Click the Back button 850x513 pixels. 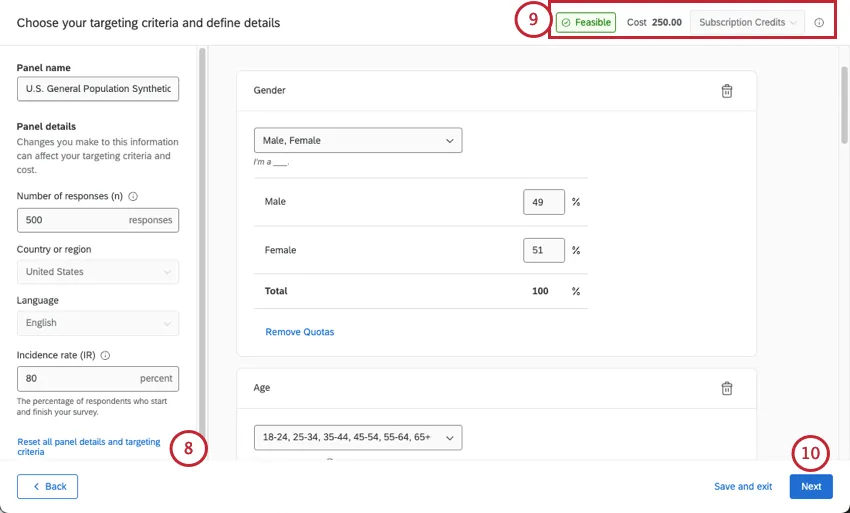click(47, 486)
